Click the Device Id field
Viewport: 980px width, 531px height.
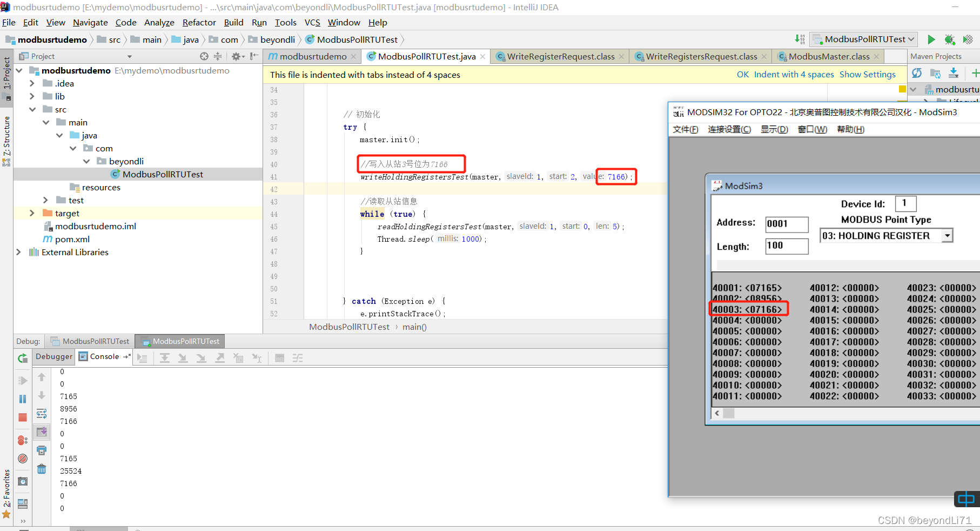pos(905,203)
